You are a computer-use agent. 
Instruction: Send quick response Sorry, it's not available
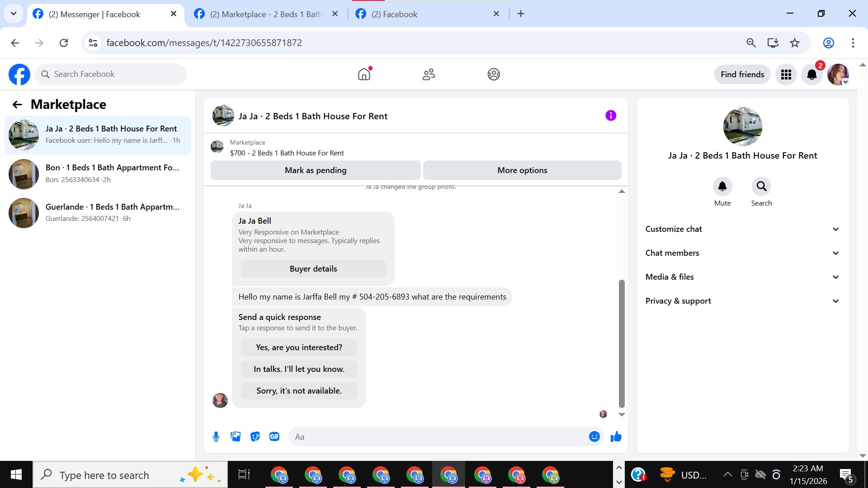[x=299, y=391]
